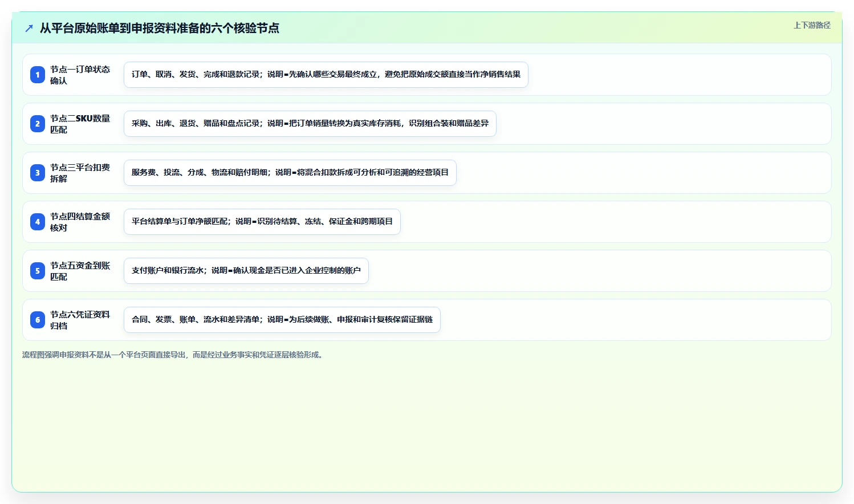Open the description box starting 订单、取消、发货
854x504 pixels.
pyautogui.click(x=326, y=75)
